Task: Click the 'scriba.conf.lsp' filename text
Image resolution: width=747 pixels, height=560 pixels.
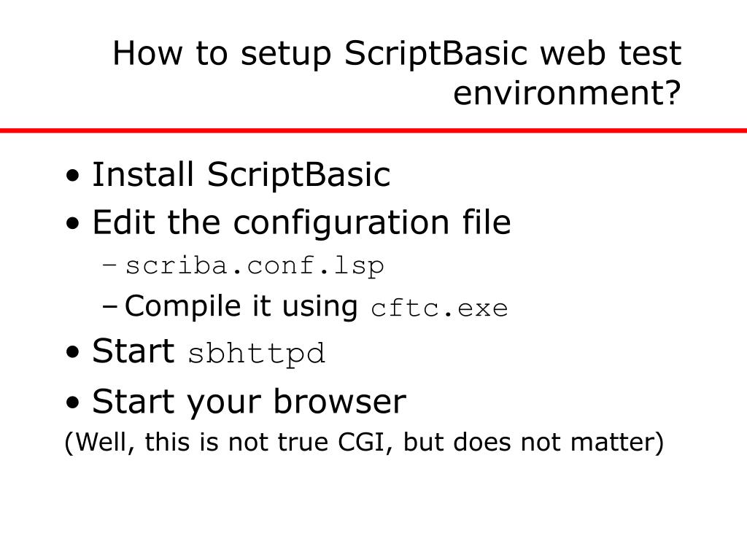Action: 255,267
